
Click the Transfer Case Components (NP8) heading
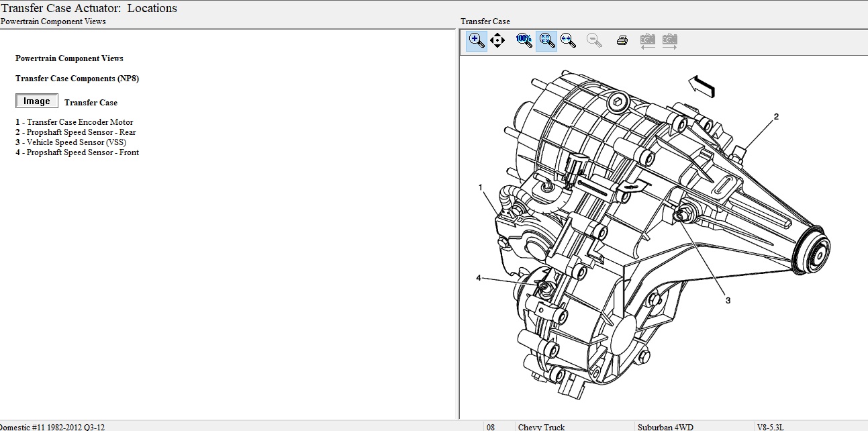[x=77, y=79]
